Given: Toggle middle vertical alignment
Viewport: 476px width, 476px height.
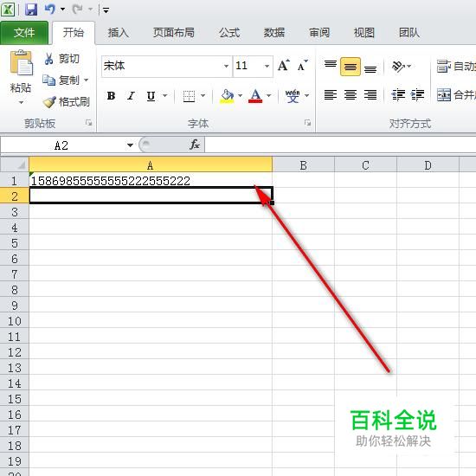Looking at the screenshot, I should 351,66.
